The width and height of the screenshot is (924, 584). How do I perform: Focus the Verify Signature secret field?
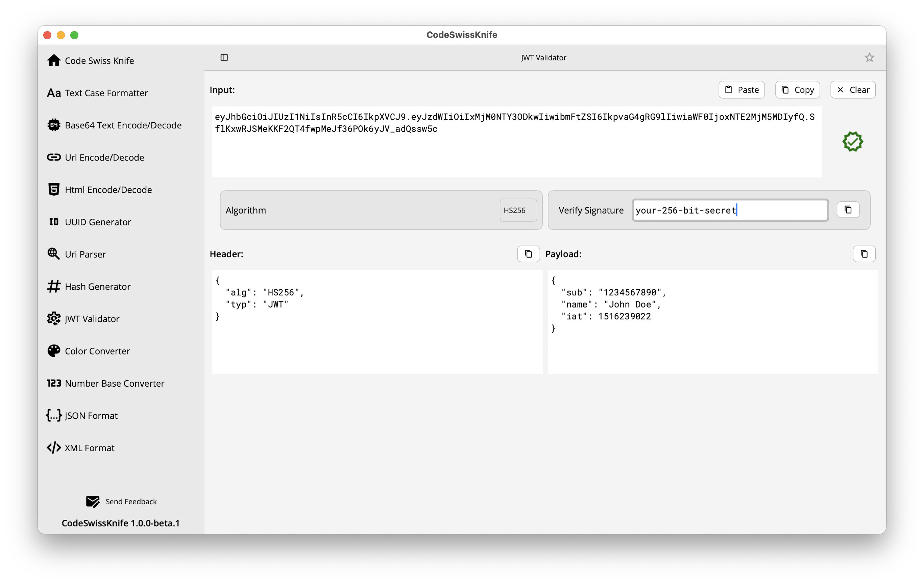coord(730,210)
